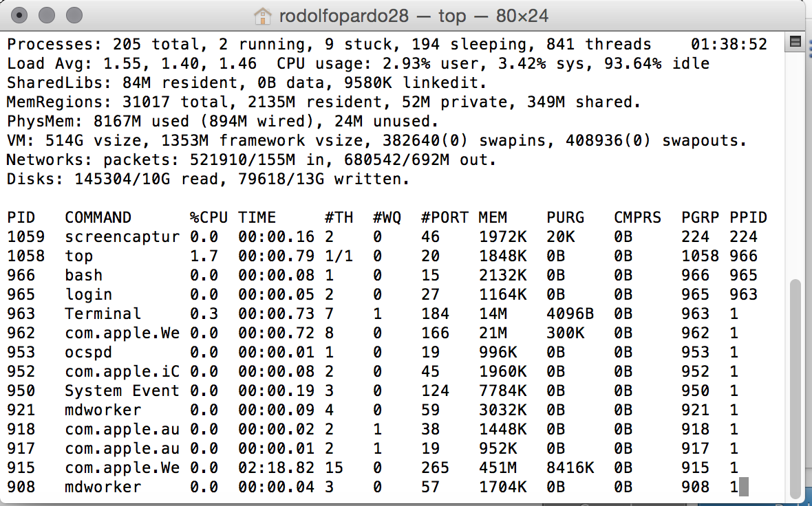The height and width of the screenshot is (506, 812).
Task: Click the Terminal process name in list
Action: tap(103, 314)
